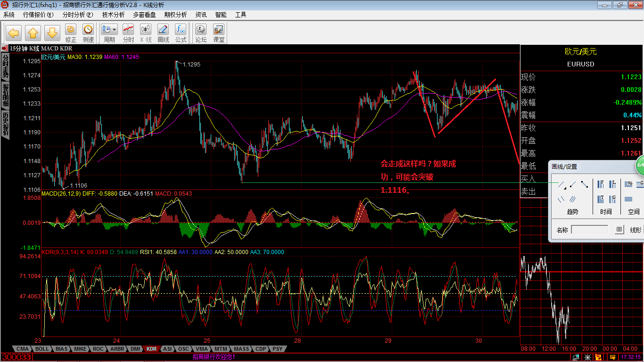Select the equal-spaced horizontal lines tool

628,199
